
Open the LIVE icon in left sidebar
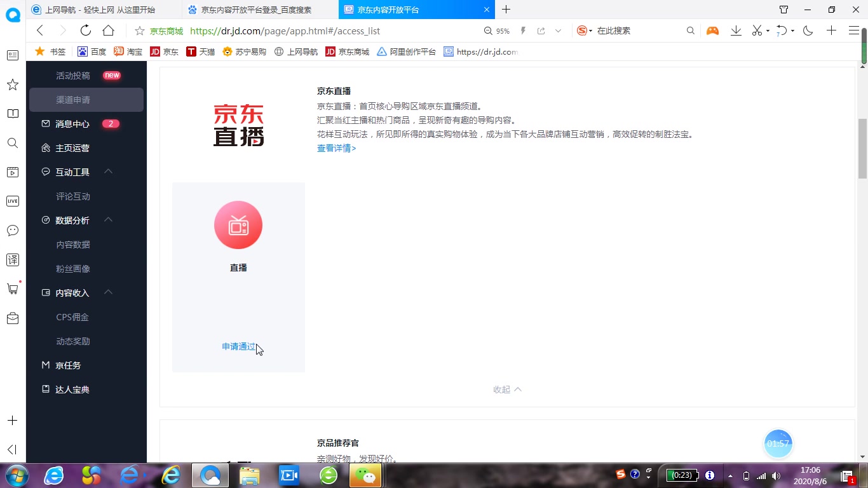coord(13,201)
